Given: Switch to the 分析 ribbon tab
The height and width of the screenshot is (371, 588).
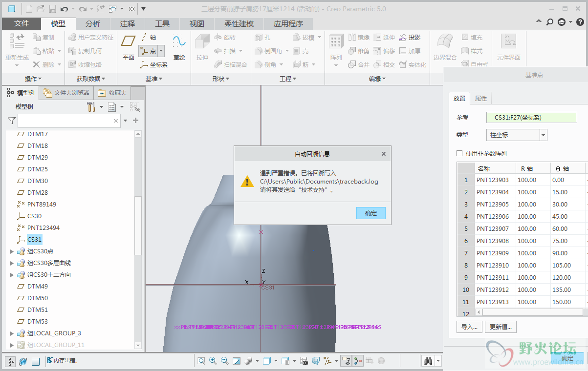Looking at the screenshot, I should 93,23.
